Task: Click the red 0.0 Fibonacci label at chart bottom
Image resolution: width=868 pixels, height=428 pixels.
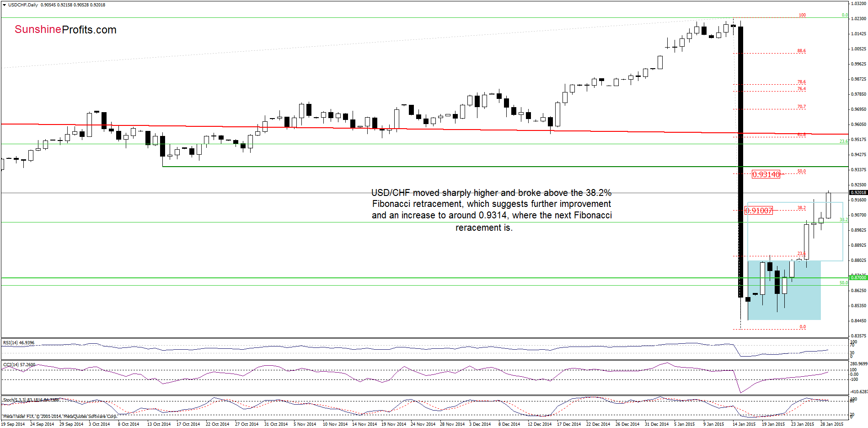Action: [803, 327]
